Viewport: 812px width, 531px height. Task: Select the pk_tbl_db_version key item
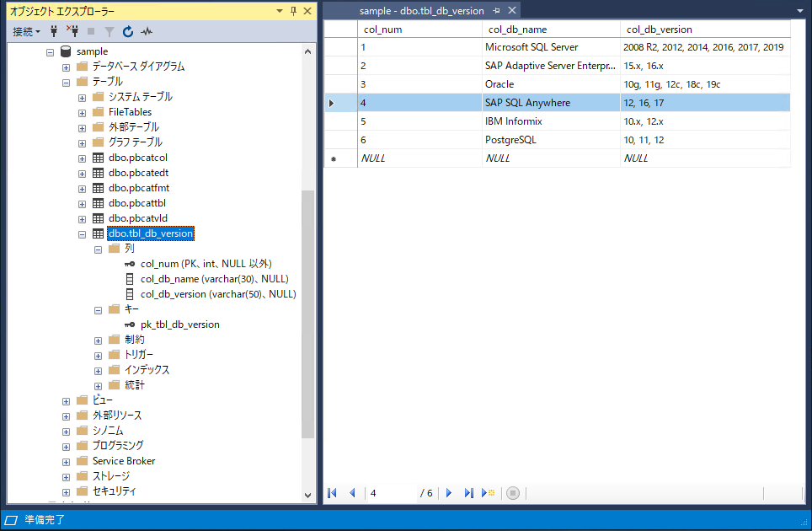(x=179, y=324)
